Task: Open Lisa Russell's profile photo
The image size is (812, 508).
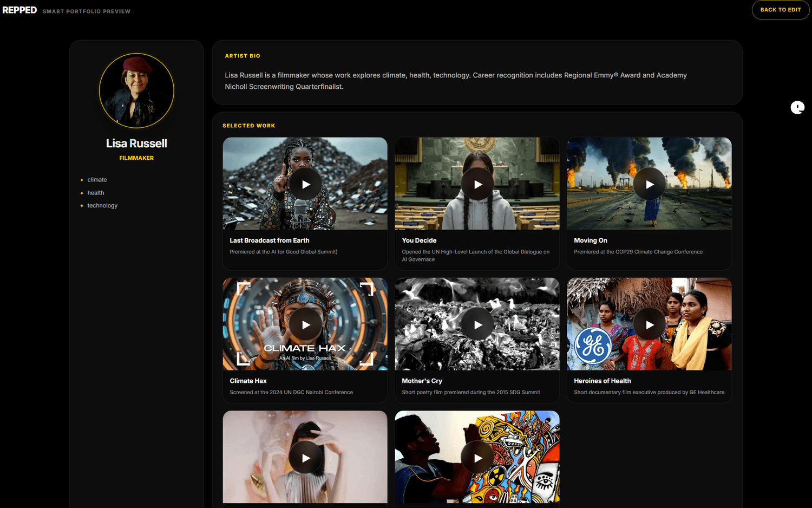Action: (136, 90)
